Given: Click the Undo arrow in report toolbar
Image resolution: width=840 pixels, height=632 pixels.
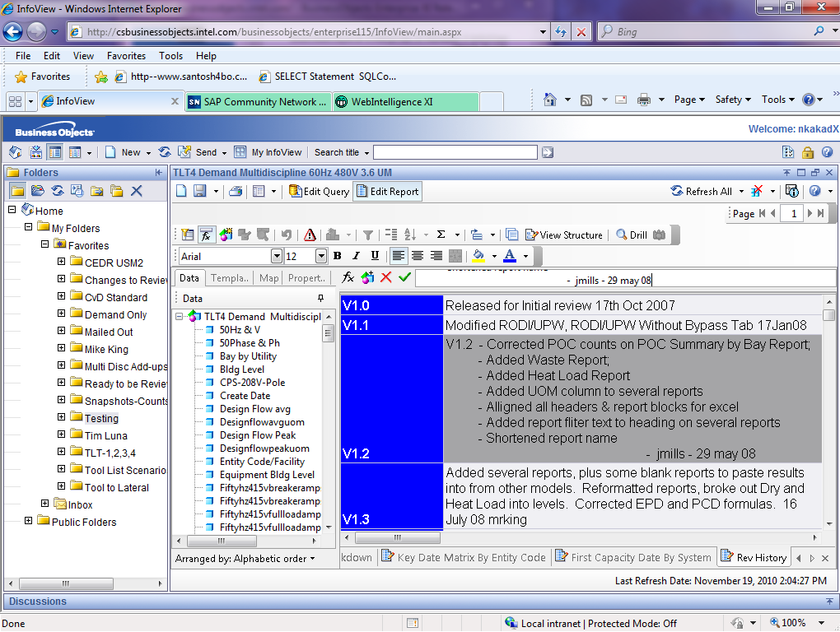Looking at the screenshot, I should (x=287, y=235).
